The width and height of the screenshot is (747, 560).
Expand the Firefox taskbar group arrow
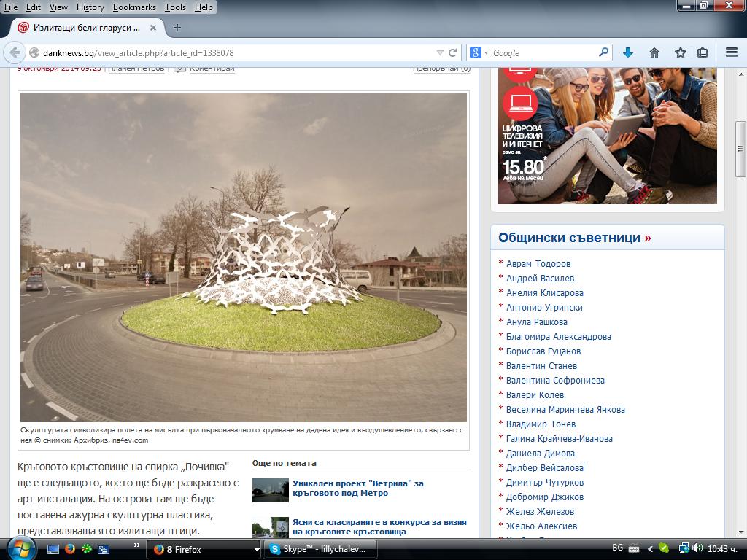point(257,550)
